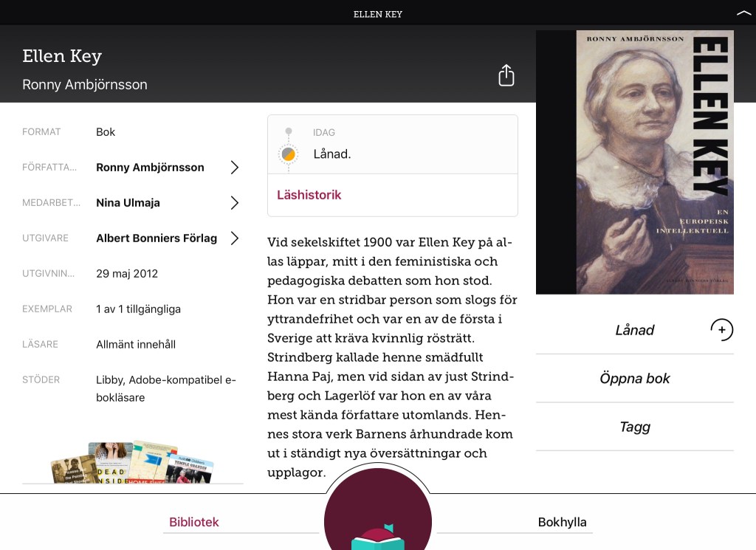
Task: Select author name Ronny Ambjörnsson
Action: pyautogui.click(x=150, y=168)
